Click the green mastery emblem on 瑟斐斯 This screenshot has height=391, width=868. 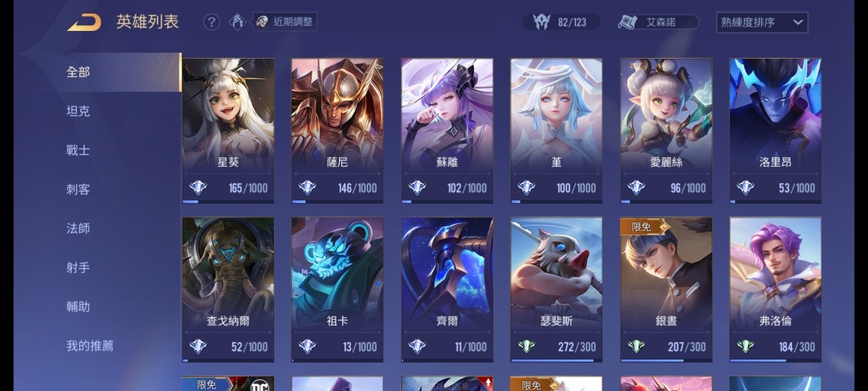click(x=526, y=346)
